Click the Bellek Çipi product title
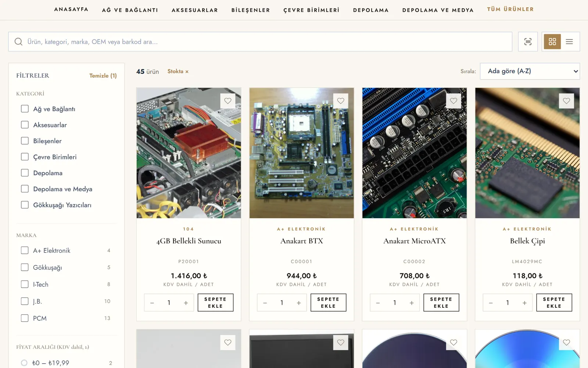Viewport: 588px width, 368px height. coord(527,241)
